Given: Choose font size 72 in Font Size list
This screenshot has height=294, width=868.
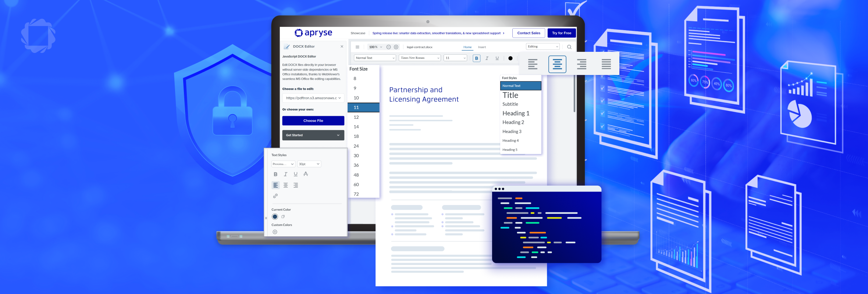Looking at the screenshot, I should pos(356,194).
